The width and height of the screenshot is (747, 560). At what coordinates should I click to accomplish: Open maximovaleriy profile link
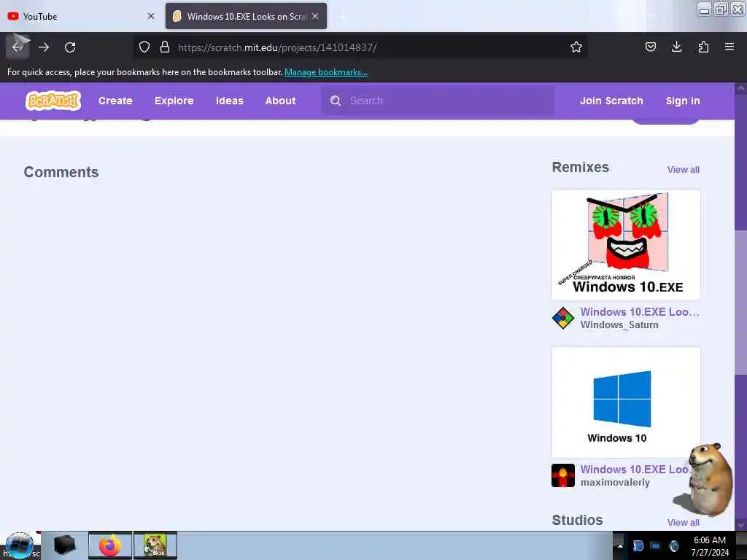tap(615, 482)
